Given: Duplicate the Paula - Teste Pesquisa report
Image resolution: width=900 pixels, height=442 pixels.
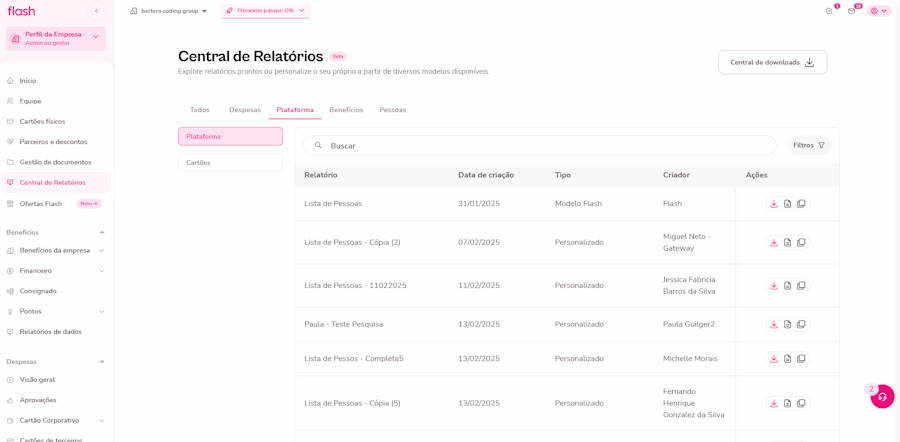Looking at the screenshot, I should (x=801, y=324).
